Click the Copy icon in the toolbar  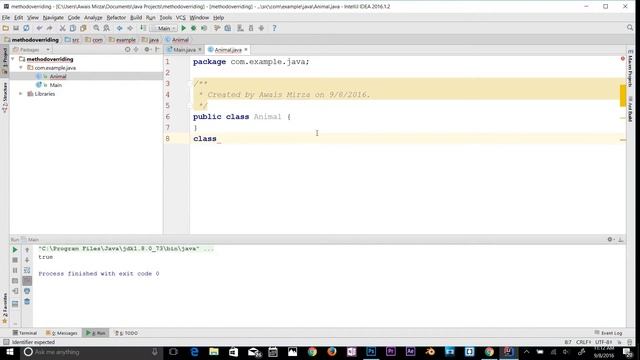point(73,28)
